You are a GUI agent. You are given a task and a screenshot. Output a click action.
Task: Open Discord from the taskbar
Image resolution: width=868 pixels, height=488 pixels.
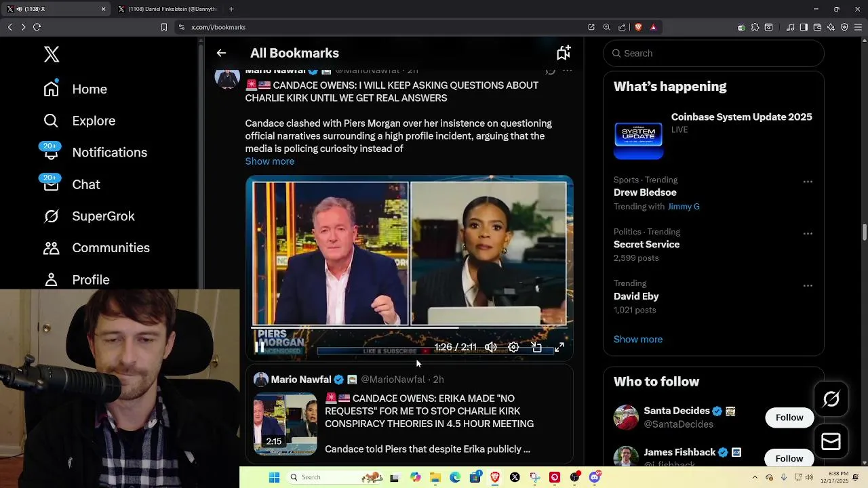[595, 477]
